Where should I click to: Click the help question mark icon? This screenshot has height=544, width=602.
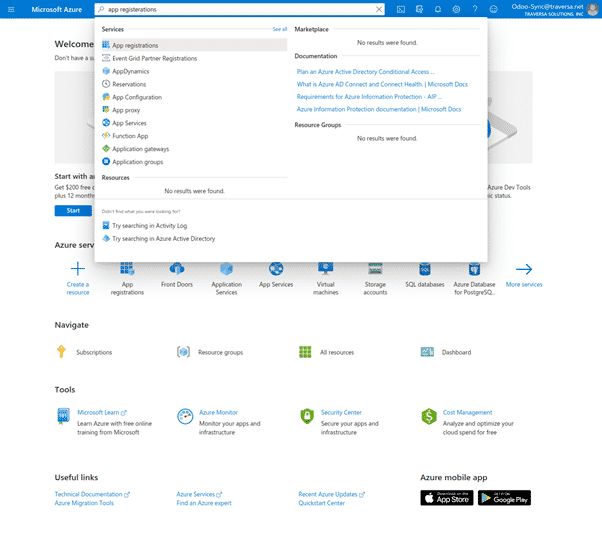tap(474, 9)
